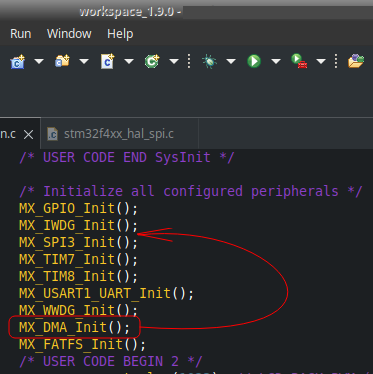Click the Debug bug icon
The height and width of the screenshot is (374, 373).
tap(209, 61)
